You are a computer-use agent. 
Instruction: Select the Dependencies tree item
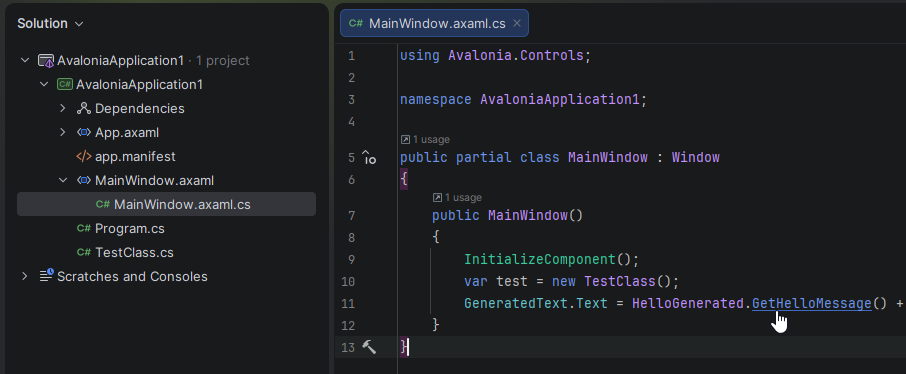pyautogui.click(x=140, y=109)
